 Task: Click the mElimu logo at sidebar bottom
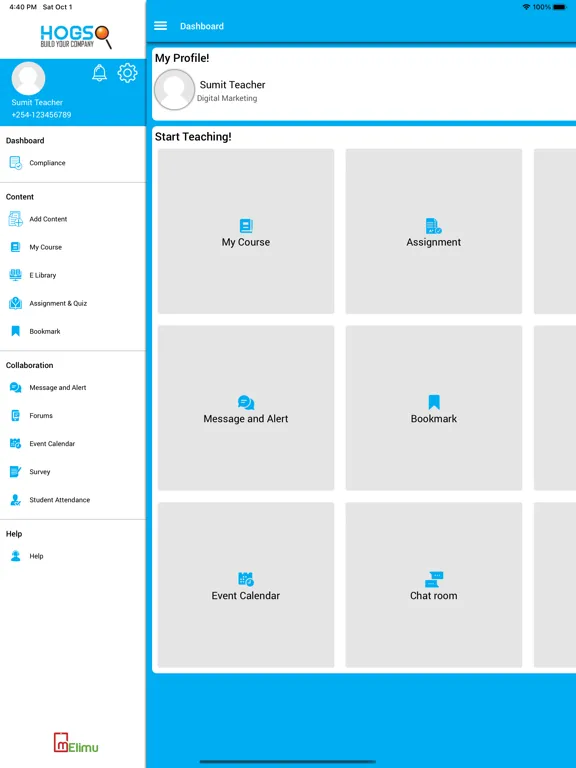pos(76,743)
